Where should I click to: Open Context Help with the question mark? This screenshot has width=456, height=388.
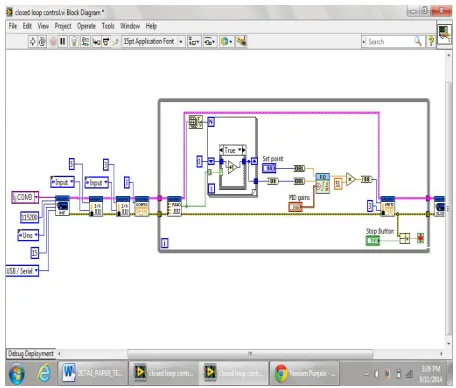[431, 41]
